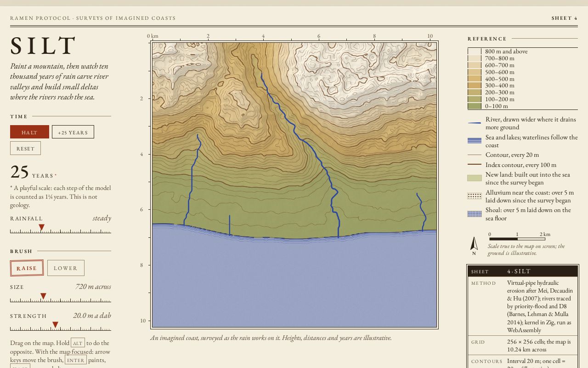Advance simulation by +25 YEARS
Screen dimensions: 588x368
point(73,132)
